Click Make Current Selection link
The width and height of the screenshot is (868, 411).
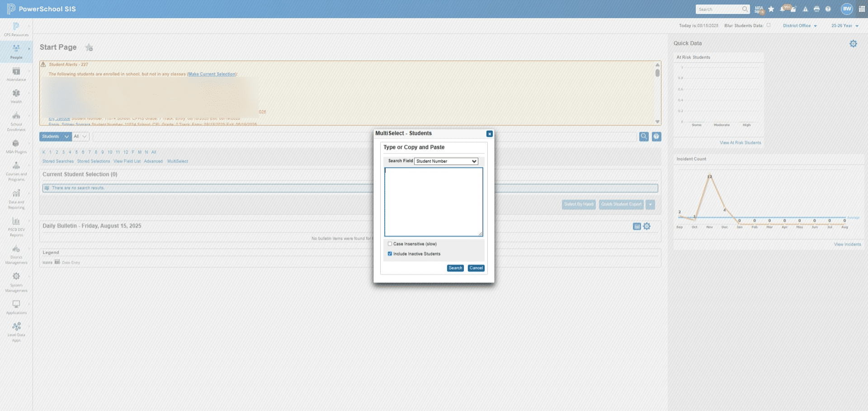click(x=212, y=74)
